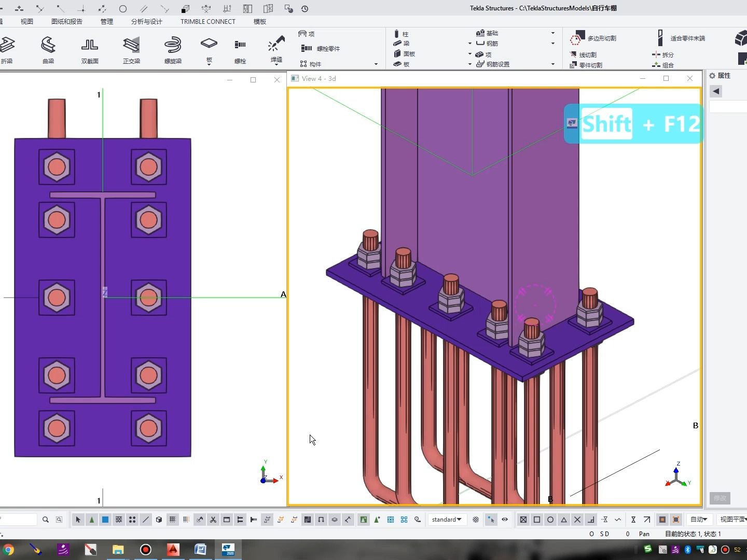Toggle the eye visibility selection switch
This screenshot has width=747, height=560.
coord(505,520)
